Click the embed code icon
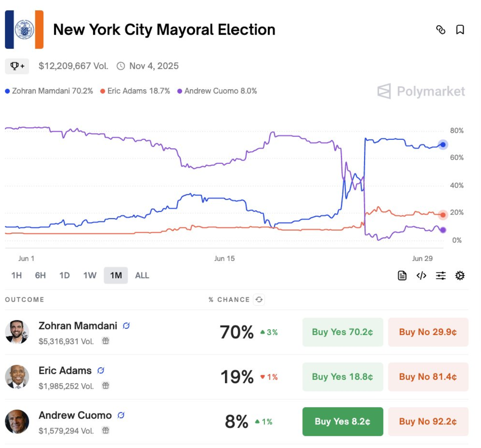Screen dimensions: 481x448 click(421, 276)
